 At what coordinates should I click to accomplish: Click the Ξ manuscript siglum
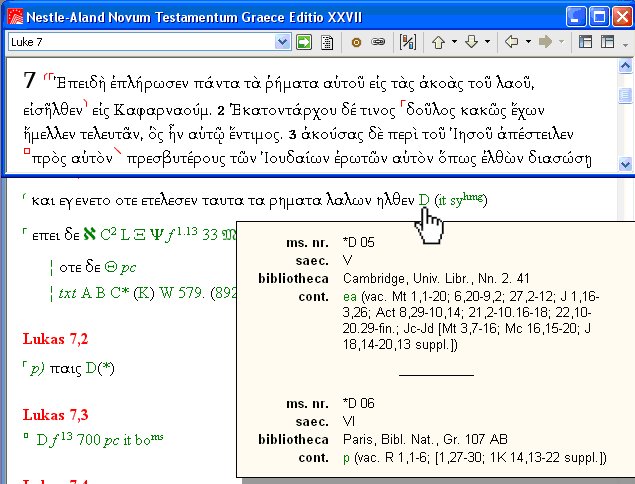[x=139, y=235]
